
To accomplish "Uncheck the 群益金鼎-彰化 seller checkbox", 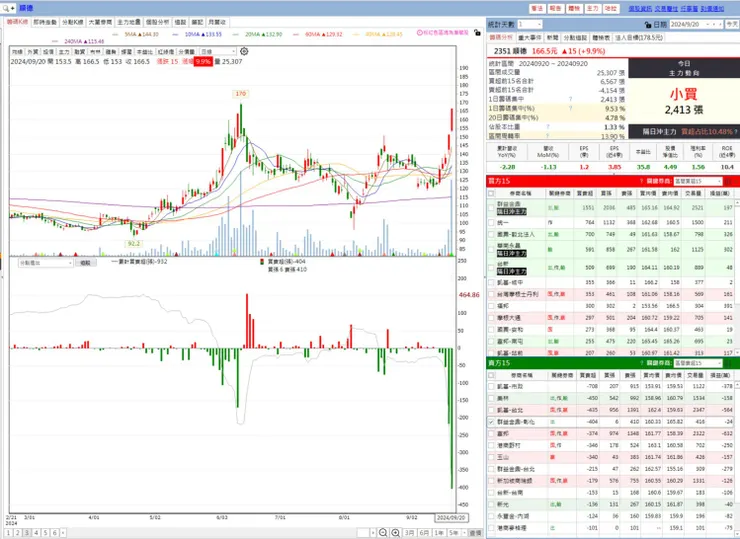I will pyautogui.click(x=491, y=421).
